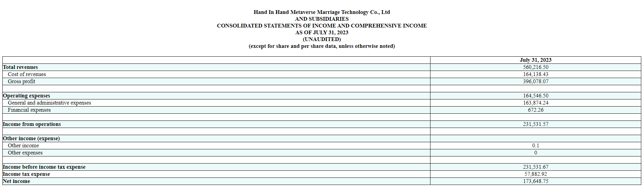This screenshot has width=644, height=187.
Task: Click the Financial expenses label
Action: (x=29, y=110)
